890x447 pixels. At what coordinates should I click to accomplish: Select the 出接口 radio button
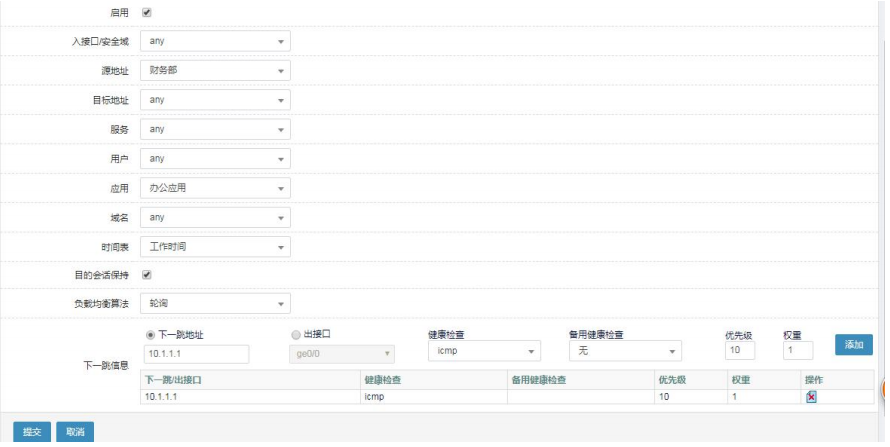tap(296, 335)
